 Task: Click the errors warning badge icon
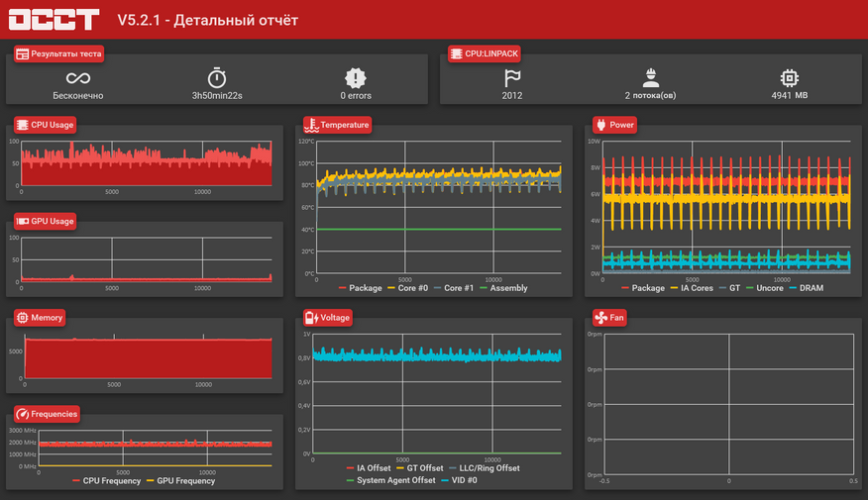click(x=356, y=78)
